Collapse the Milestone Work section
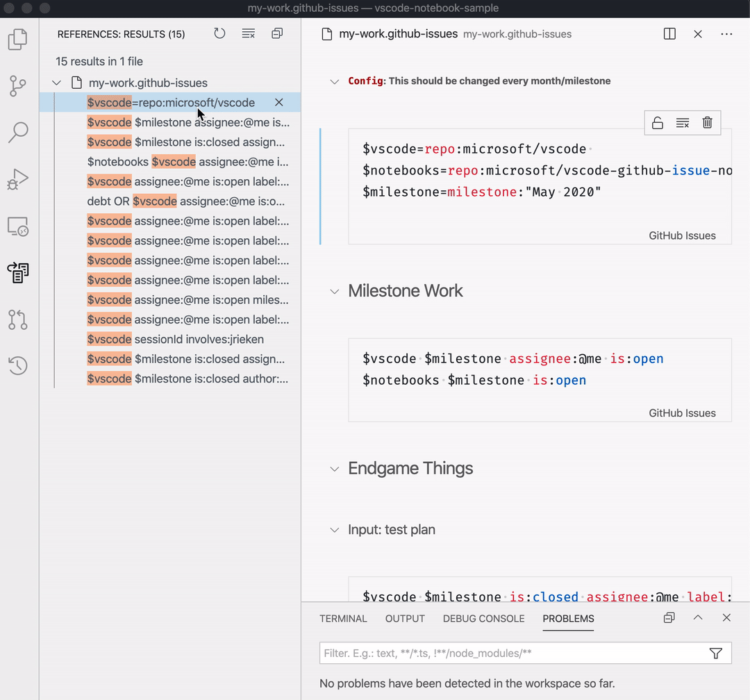 coord(334,292)
